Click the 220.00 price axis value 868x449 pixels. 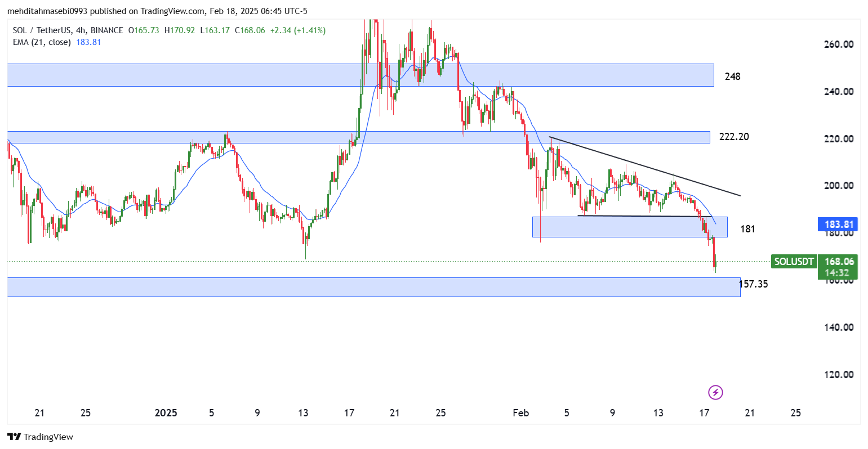pos(838,139)
